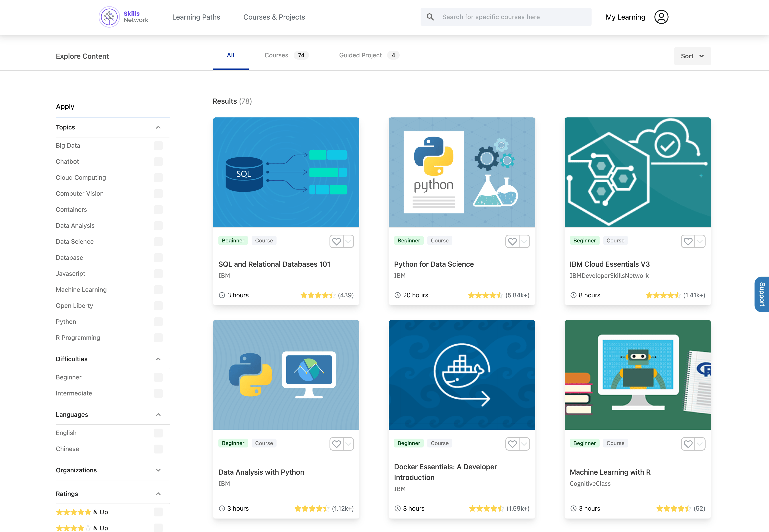The height and width of the screenshot is (532, 769).
Task: Enable the Beginner difficulty filter
Action: pyautogui.click(x=158, y=377)
